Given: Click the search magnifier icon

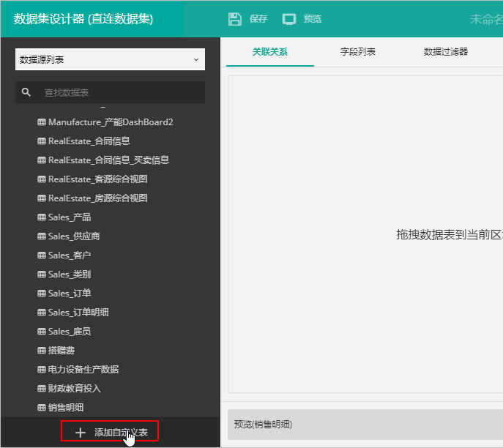Looking at the screenshot, I should click(26, 92).
